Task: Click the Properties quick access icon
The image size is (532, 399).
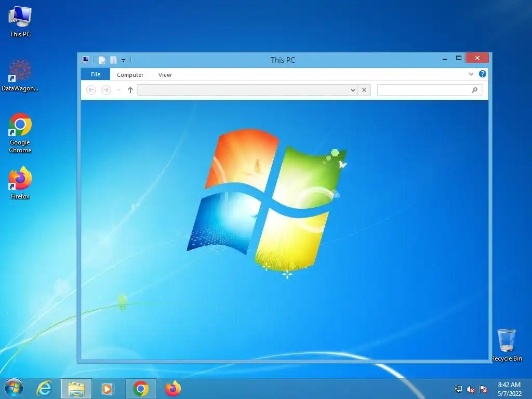Action: pos(102,60)
